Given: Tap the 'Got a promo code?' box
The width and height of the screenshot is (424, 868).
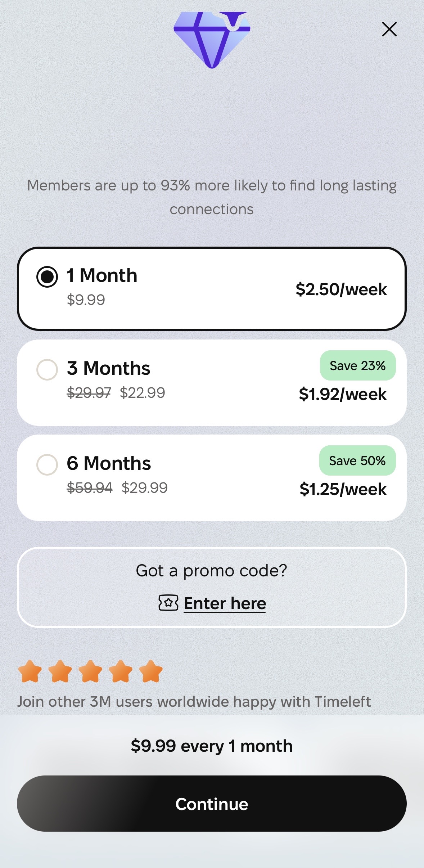Looking at the screenshot, I should pos(212,571).
